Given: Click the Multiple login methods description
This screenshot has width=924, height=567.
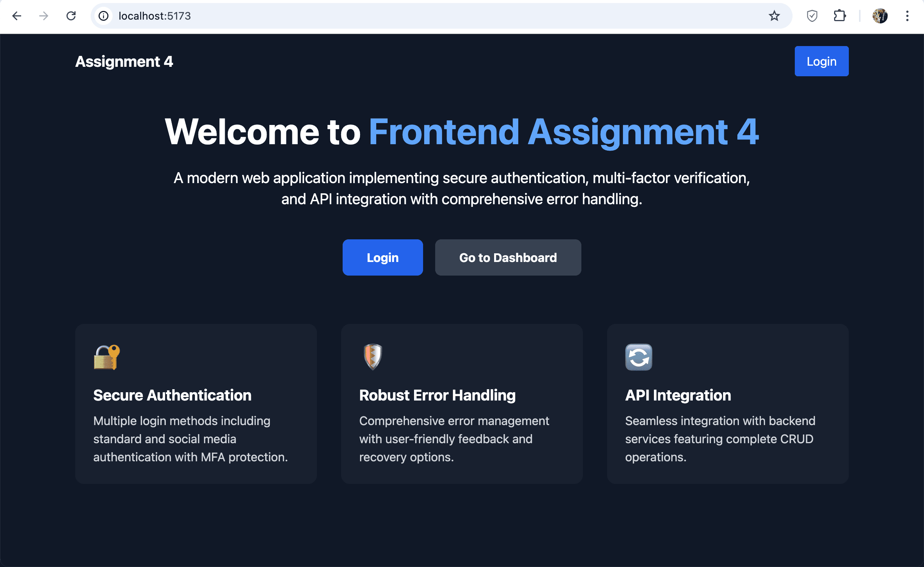Looking at the screenshot, I should click(191, 439).
